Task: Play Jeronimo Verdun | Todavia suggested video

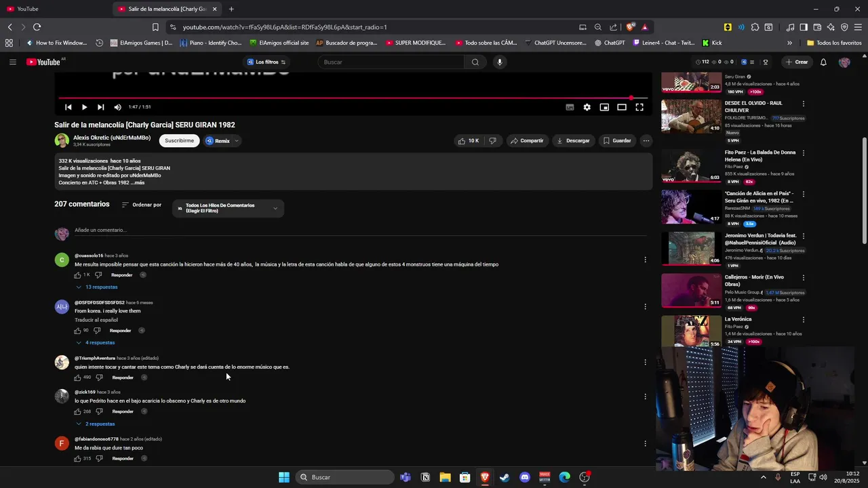Action: tap(691, 248)
